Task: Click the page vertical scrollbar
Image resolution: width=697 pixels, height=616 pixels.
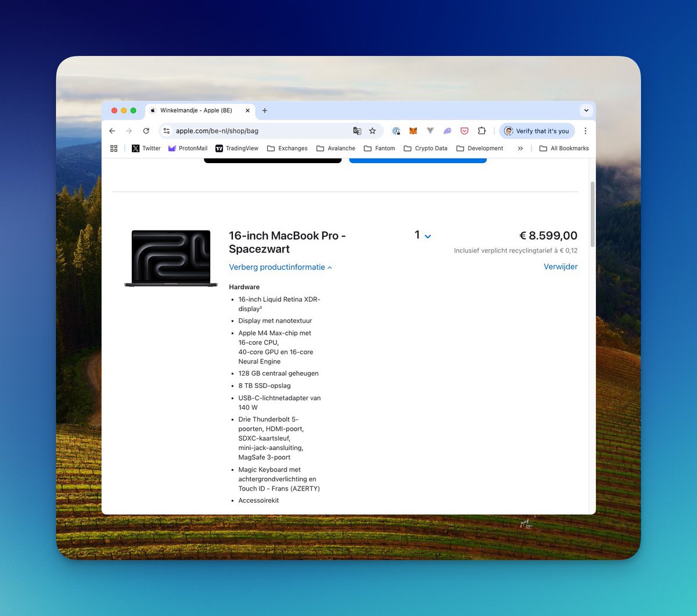Action: [592, 213]
